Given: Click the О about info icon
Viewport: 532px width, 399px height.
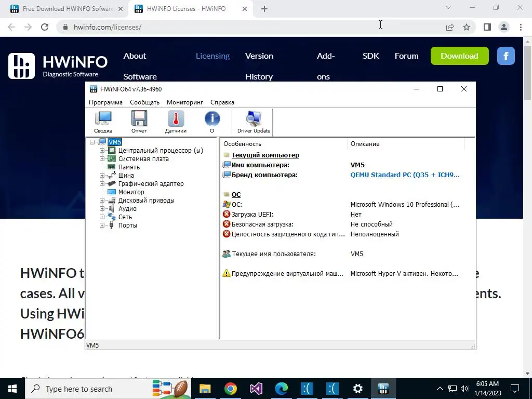Looking at the screenshot, I should pyautogui.click(x=212, y=122).
